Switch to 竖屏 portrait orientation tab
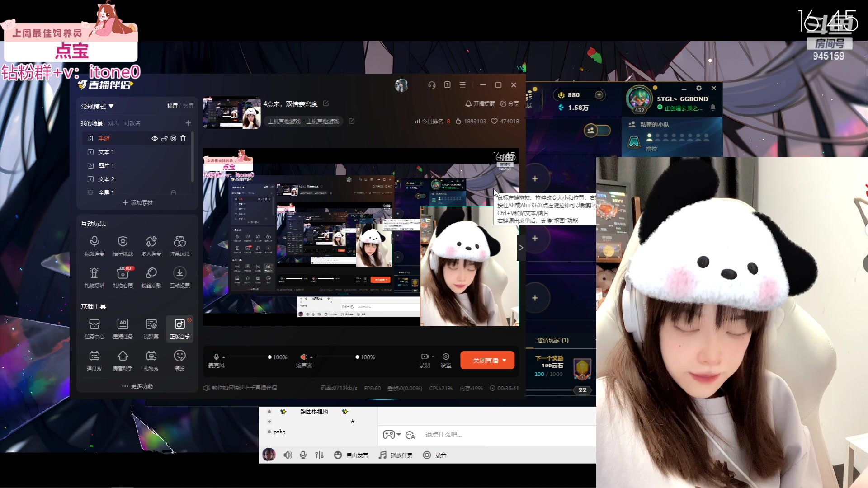 tap(189, 106)
